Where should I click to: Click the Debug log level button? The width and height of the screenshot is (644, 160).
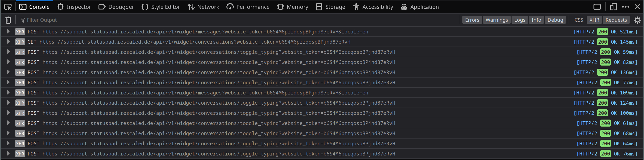[555, 20]
